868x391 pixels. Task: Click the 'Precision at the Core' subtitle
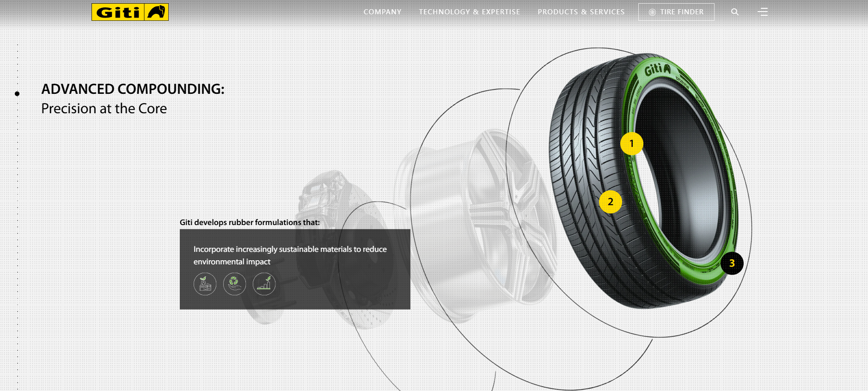click(104, 109)
